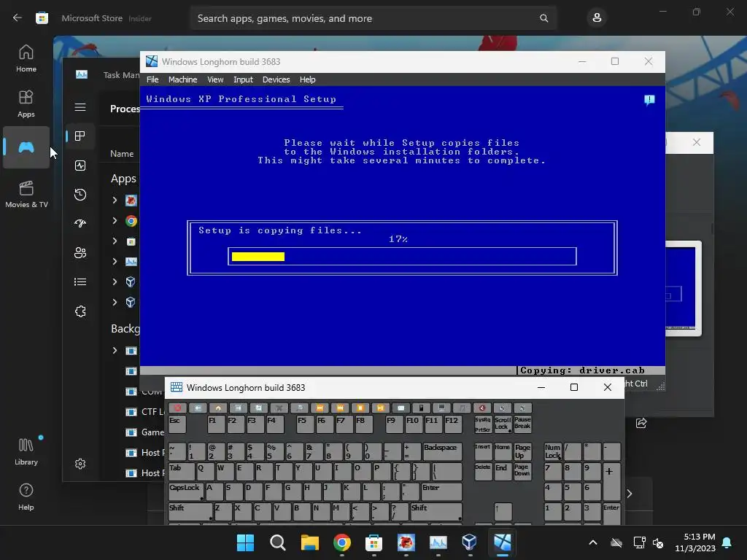747x560 pixels.
Task: Open the Input menu
Action: [x=243, y=79]
